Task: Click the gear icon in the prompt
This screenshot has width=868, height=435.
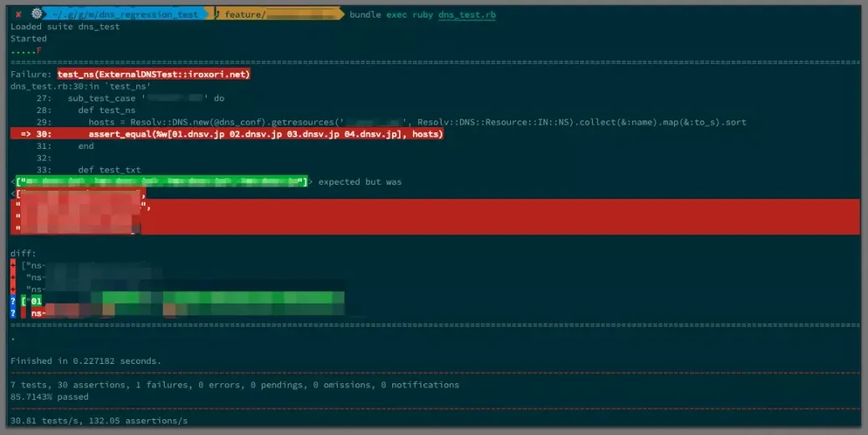Action: pos(36,14)
